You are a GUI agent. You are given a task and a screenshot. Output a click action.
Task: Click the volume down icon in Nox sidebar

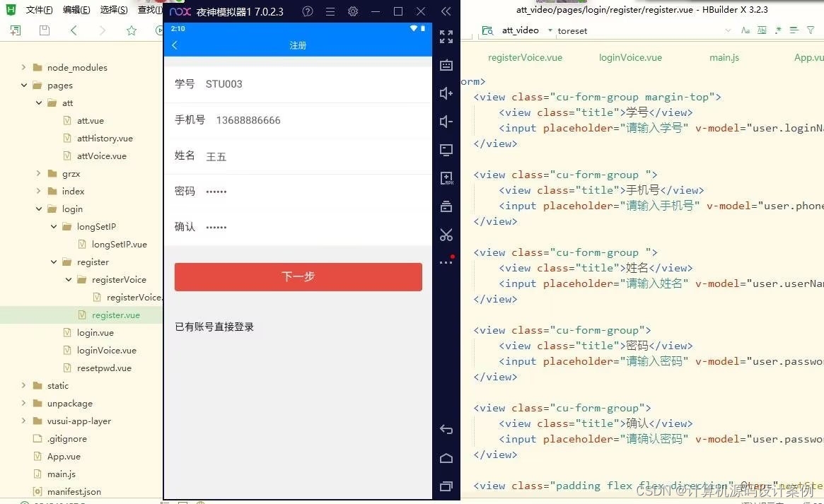click(x=446, y=121)
